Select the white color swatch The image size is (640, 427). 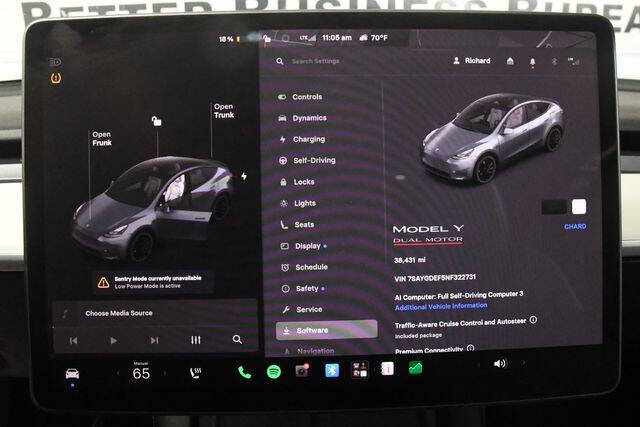click(x=579, y=207)
